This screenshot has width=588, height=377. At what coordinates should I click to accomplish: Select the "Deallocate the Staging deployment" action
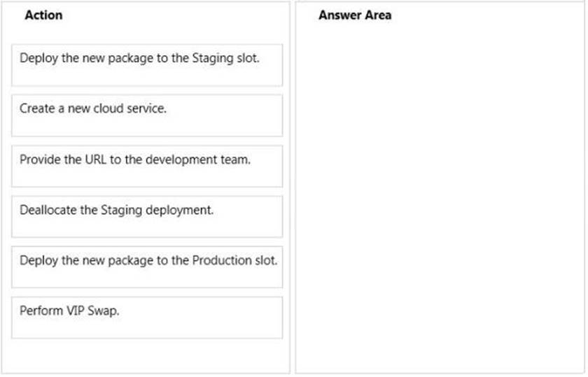click(147, 216)
